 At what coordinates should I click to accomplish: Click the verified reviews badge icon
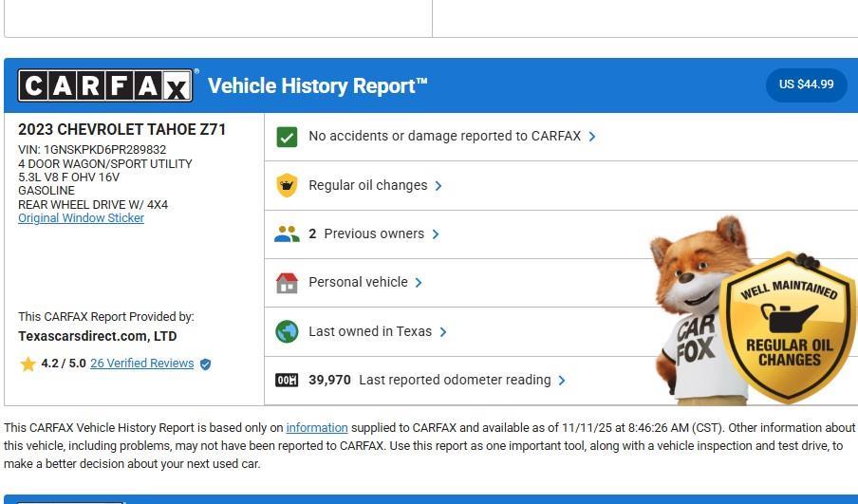[205, 364]
